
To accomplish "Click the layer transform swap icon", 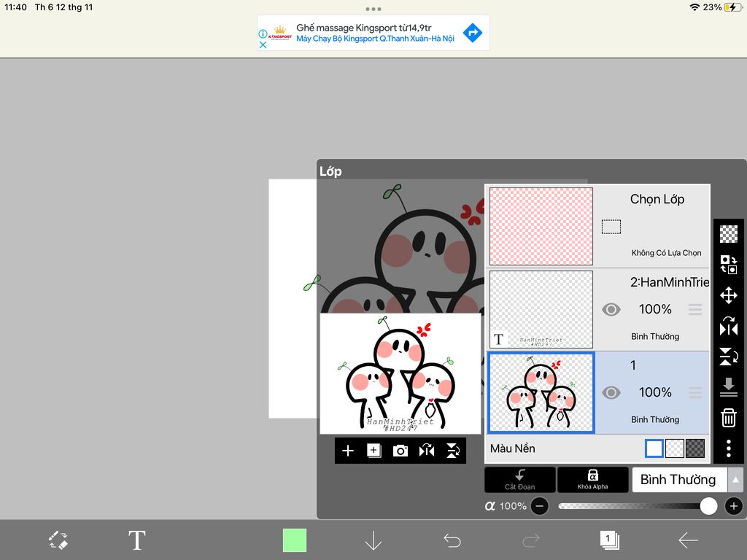I will pos(729,264).
